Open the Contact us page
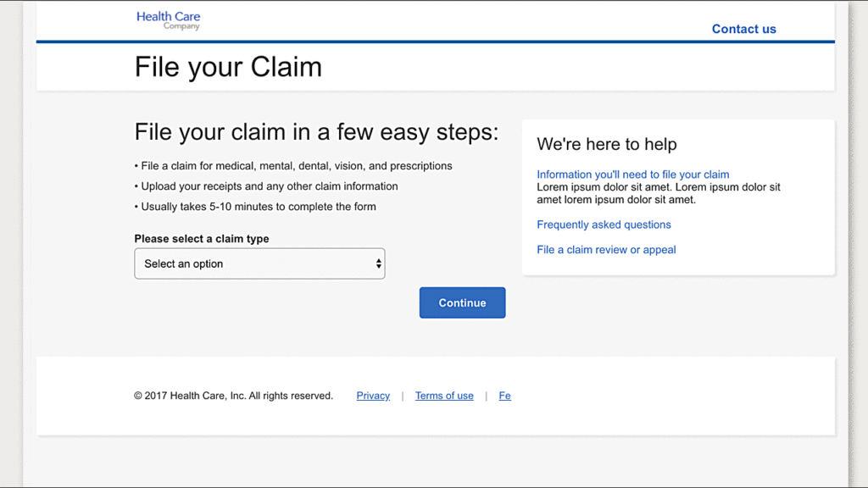Screen dimensions: 868x488 click(743, 29)
